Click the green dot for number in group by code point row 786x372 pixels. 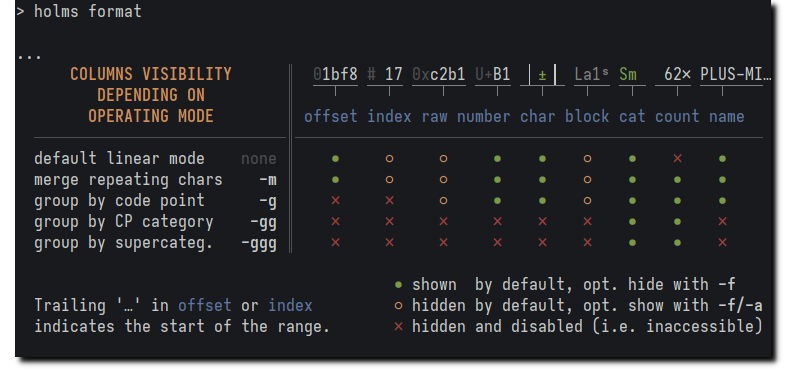click(x=497, y=201)
